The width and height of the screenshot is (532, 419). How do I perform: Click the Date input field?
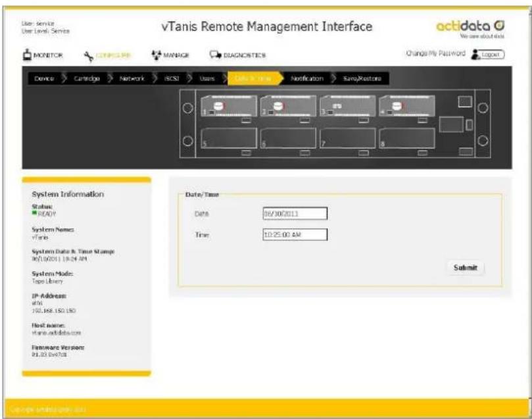coord(295,214)
